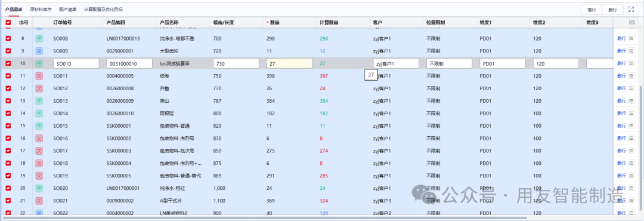Uncheck the checkbox for row SO012
The height and width of the screenshot is (221, 644).
tap(8, 88)
